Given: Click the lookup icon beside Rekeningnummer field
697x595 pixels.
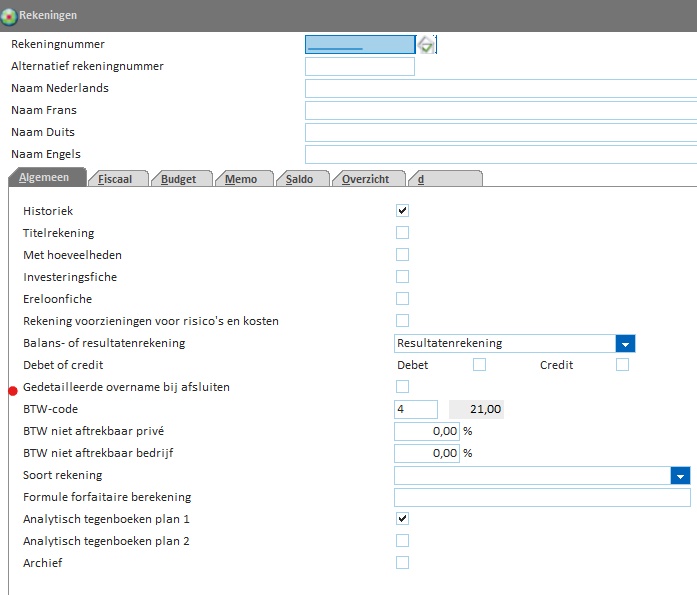Looking at the screenshot, I should (x=426, y=45).
